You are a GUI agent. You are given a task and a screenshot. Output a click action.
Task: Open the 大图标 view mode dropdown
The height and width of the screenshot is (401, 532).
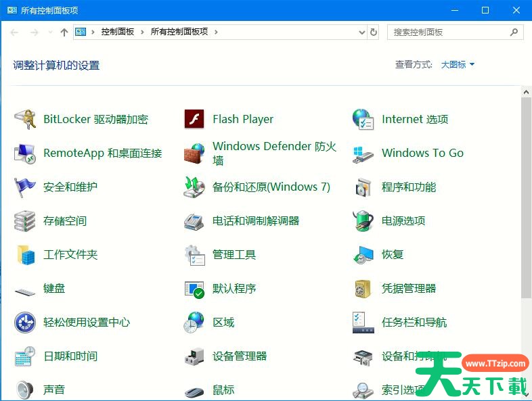pyautogui.click(x=458, y=65)
